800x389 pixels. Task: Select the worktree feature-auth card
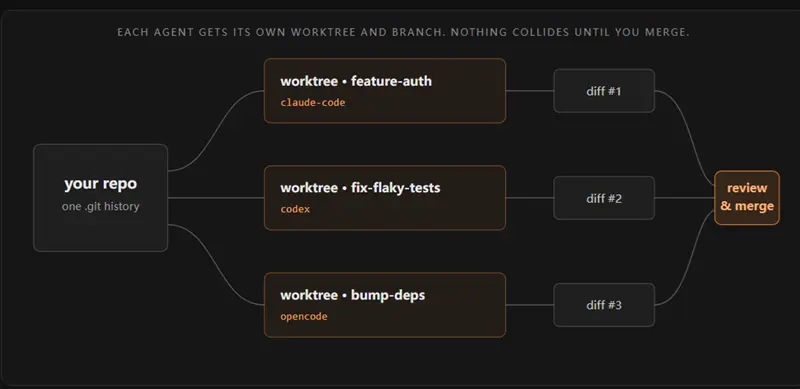point(385,90)
